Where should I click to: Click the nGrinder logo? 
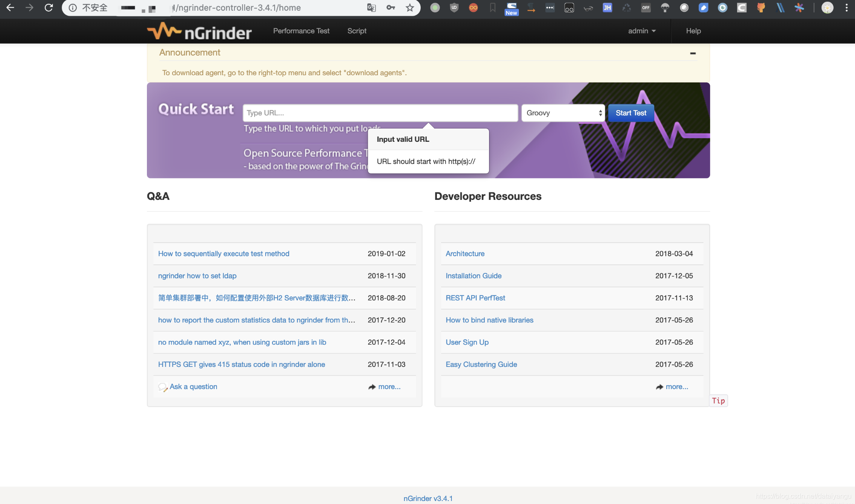pos(199,32)
